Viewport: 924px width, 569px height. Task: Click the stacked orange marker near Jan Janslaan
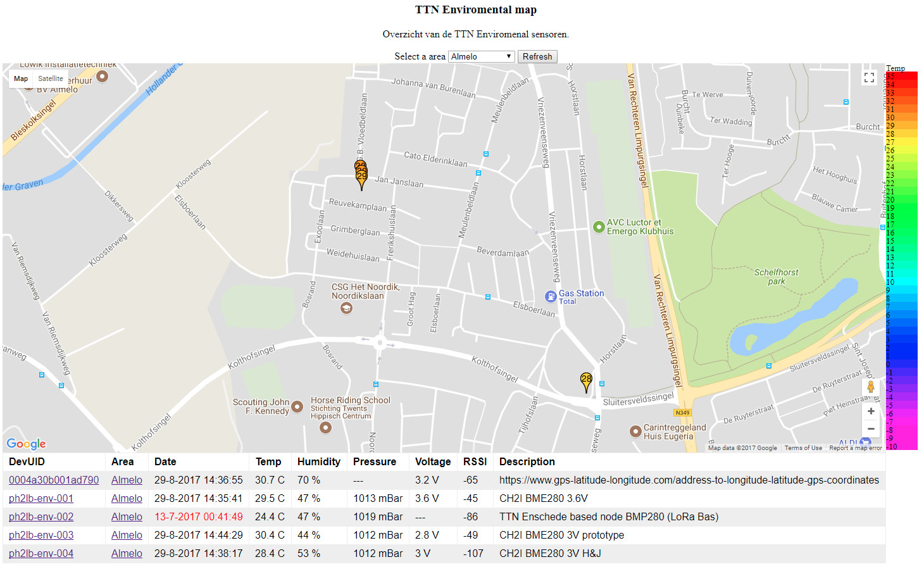point(361,174)
